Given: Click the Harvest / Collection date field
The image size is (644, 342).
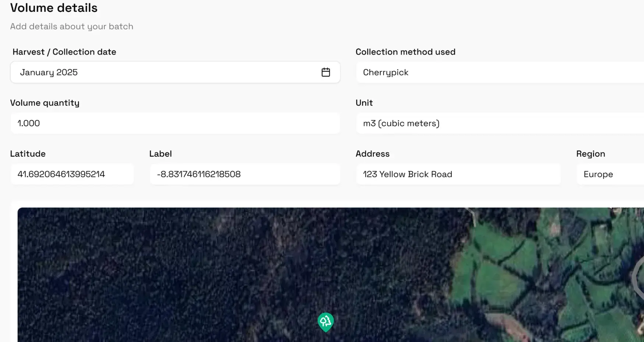Looking at the screenshot, I should 175,72.
